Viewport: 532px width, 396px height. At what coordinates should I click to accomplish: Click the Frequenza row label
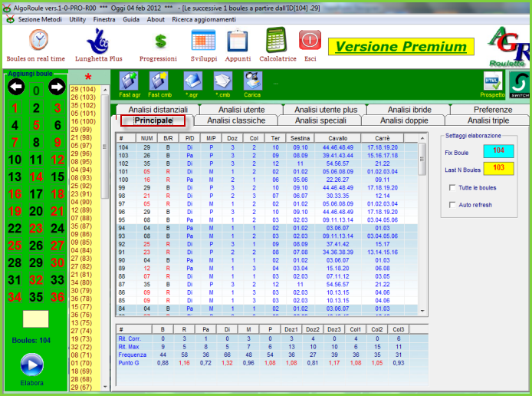tap(132, 355)
